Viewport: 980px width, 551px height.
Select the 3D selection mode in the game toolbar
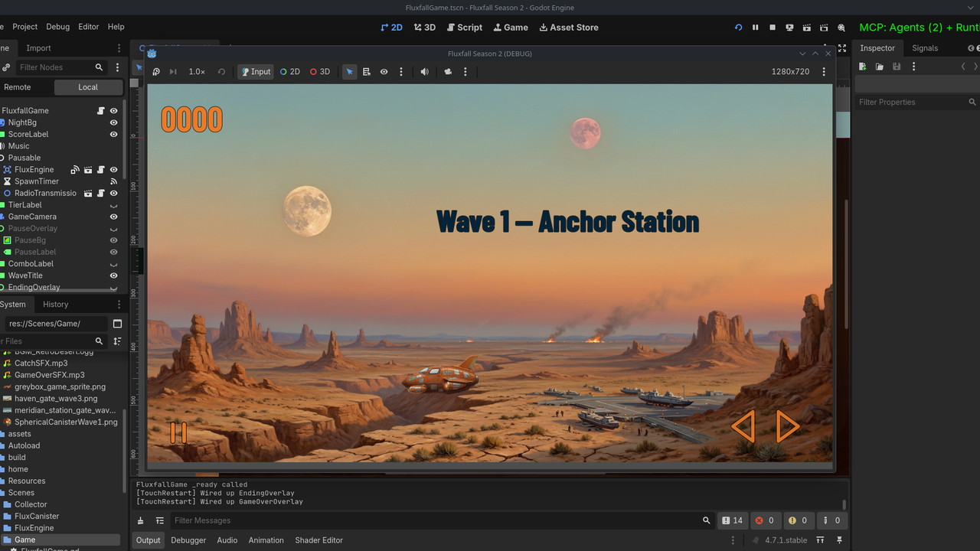[x=320, y=72]
